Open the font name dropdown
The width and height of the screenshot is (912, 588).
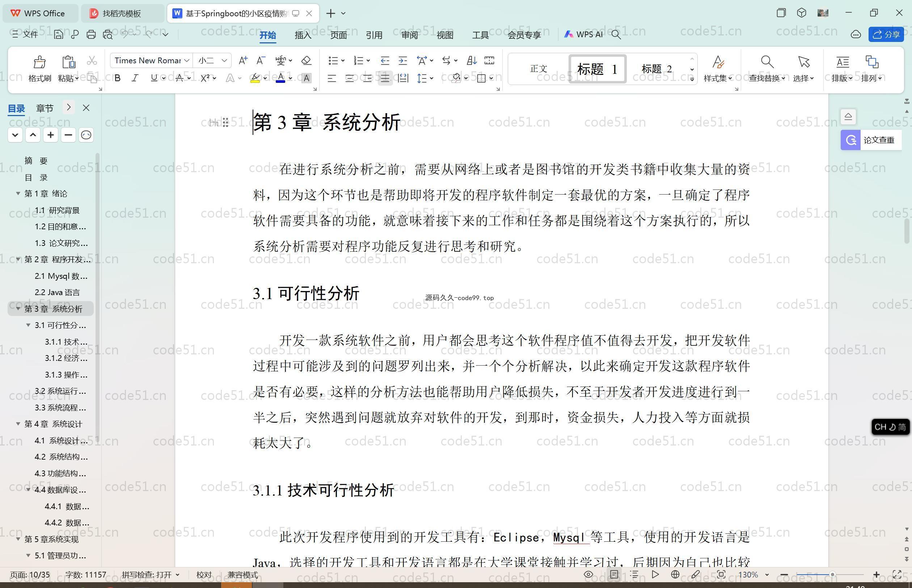[x=186, y=60]
